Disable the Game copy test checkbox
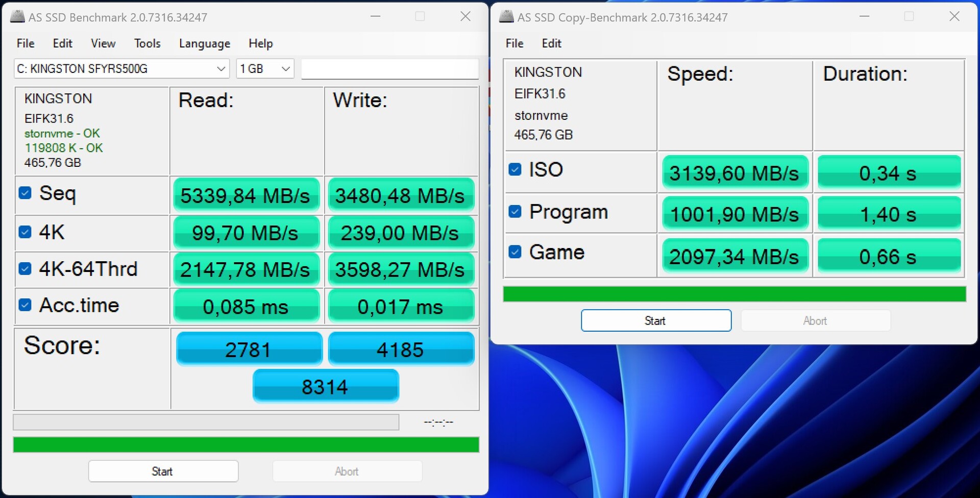The image size is (980, 498). [515, 252]
